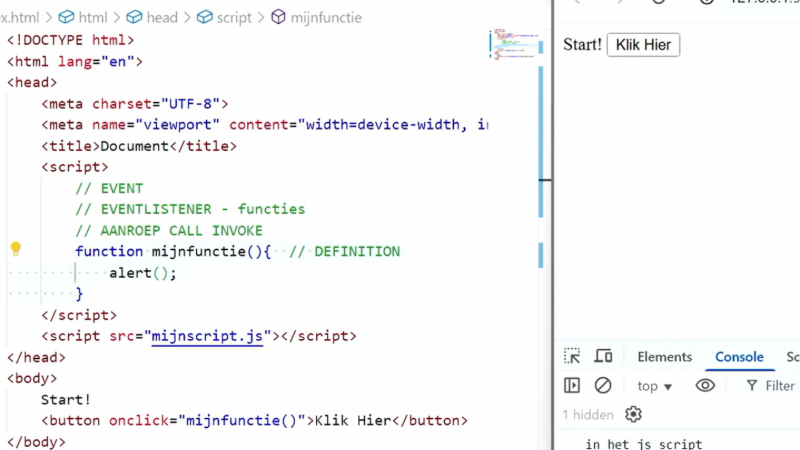Click the '<!DOCTYPE html>' line
The image size is (800, 450).
point(70,40)
